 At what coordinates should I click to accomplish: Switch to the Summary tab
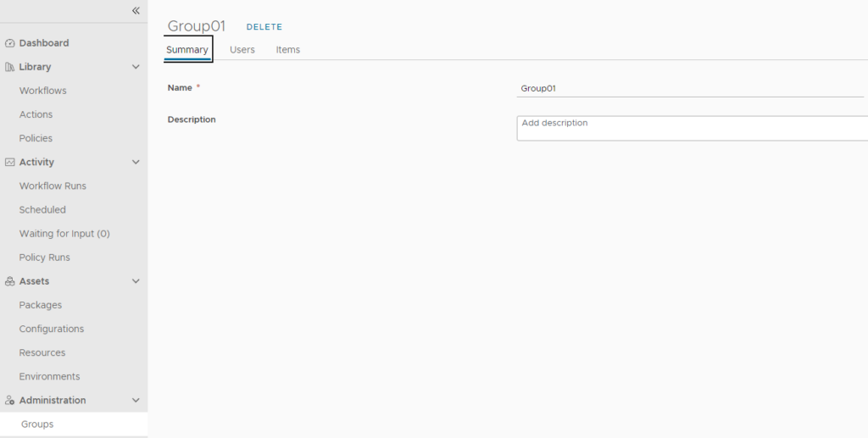pos(187,49)
